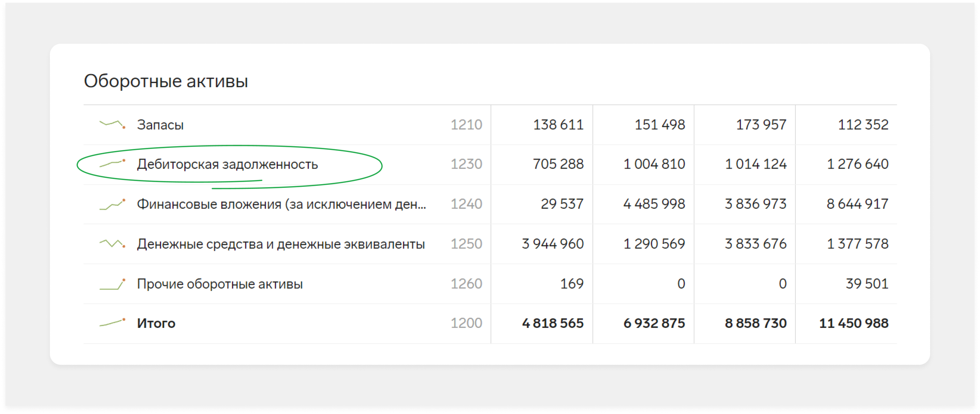980x414 pixels.
Task: Select the value 151 498
Action: click(660, 125)
